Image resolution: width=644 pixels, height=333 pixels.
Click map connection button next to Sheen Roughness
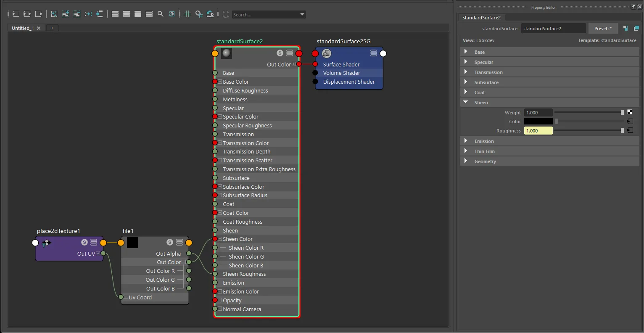click(x=630, y=130)
